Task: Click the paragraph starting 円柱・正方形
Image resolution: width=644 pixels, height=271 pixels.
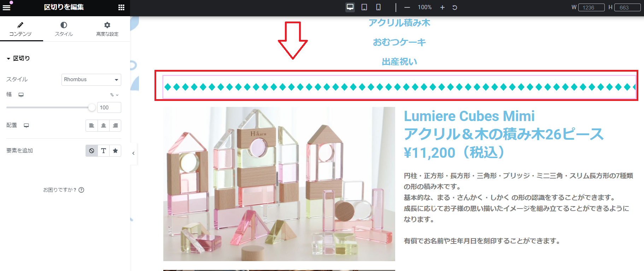Action: coord(519,181)
